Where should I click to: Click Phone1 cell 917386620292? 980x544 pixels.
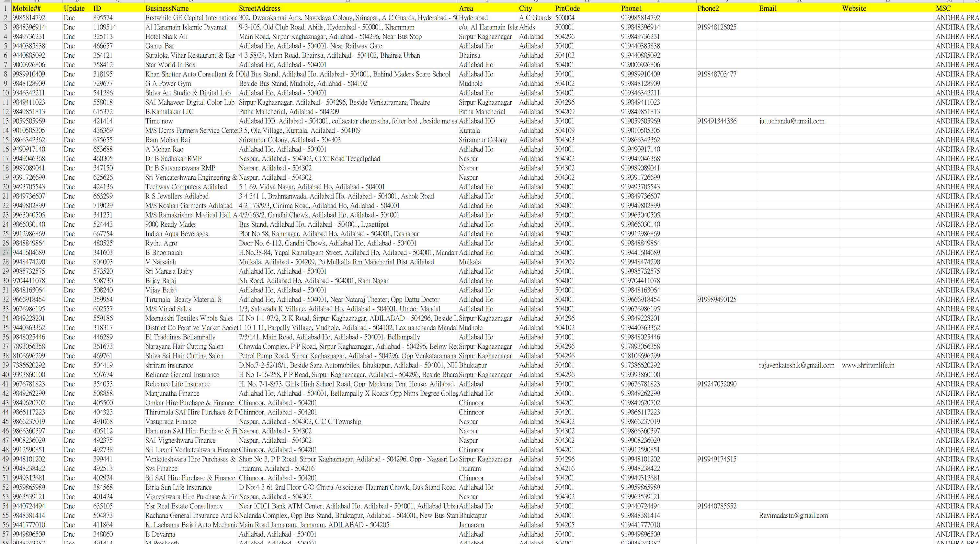[x=658, y=365]
